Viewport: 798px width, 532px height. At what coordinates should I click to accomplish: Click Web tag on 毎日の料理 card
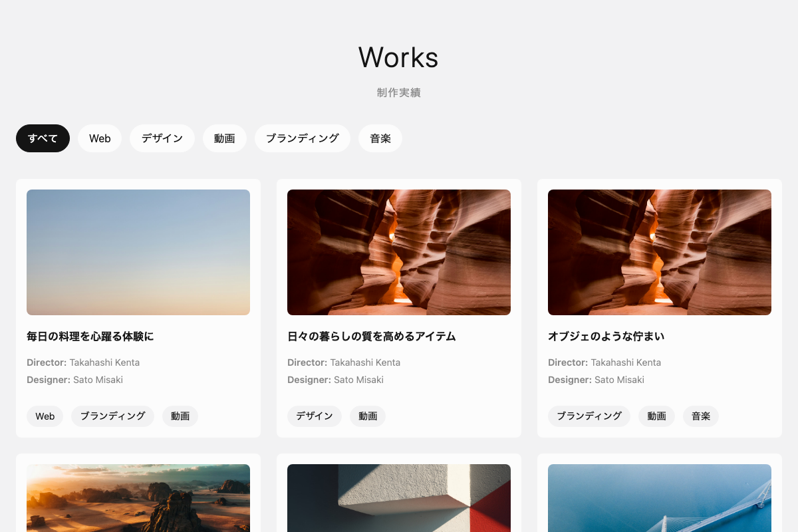pos(45,416)
